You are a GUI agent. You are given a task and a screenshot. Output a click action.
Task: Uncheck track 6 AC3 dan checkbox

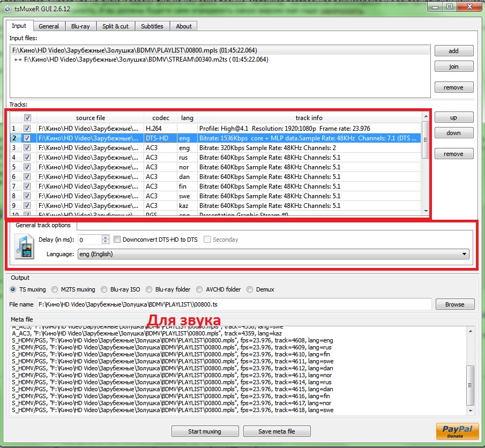click(x=27, y=177)
